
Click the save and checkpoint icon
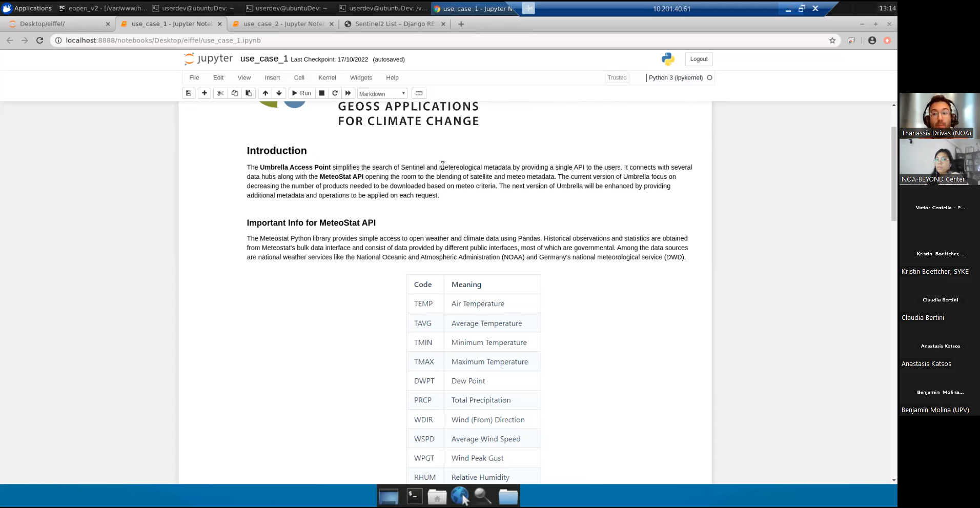(x=189, y=93)
